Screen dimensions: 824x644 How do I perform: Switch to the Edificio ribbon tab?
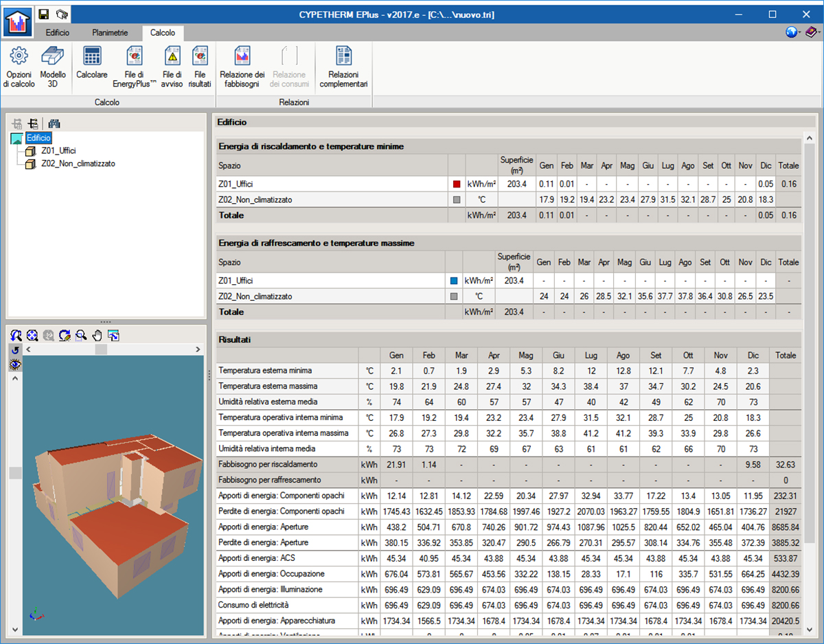click(x=58, y=32)
